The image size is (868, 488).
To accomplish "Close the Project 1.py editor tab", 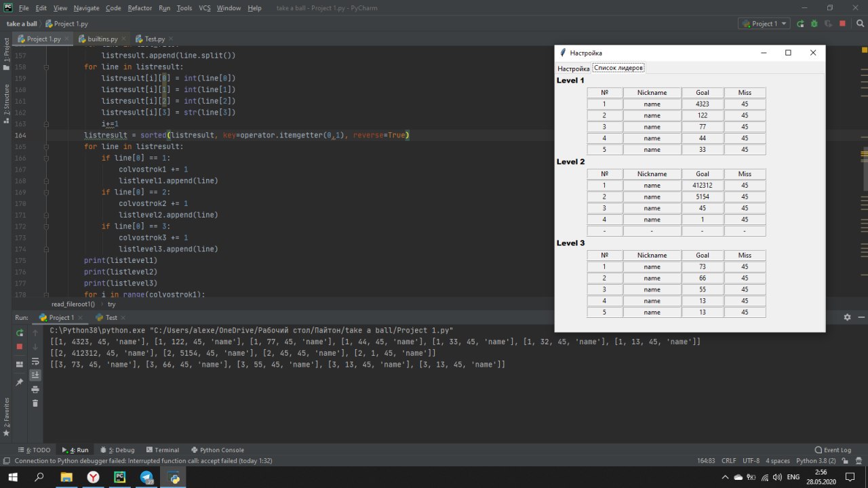I will (x=66, y=39).
